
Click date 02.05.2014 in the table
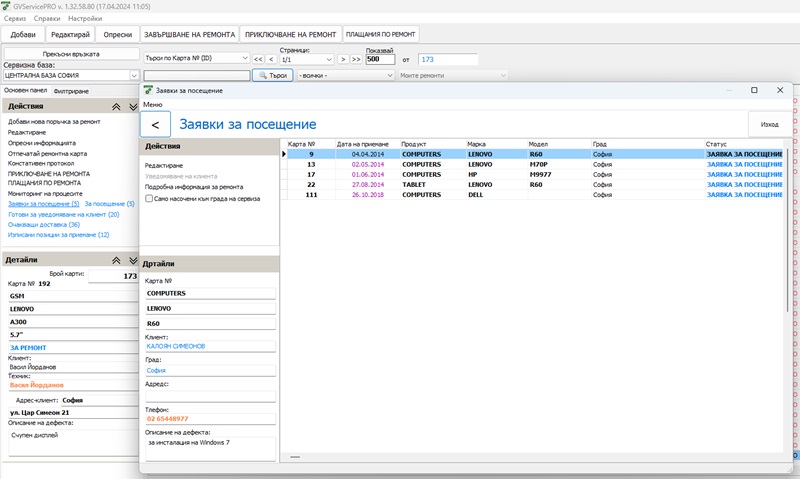(x=368, y=165)
